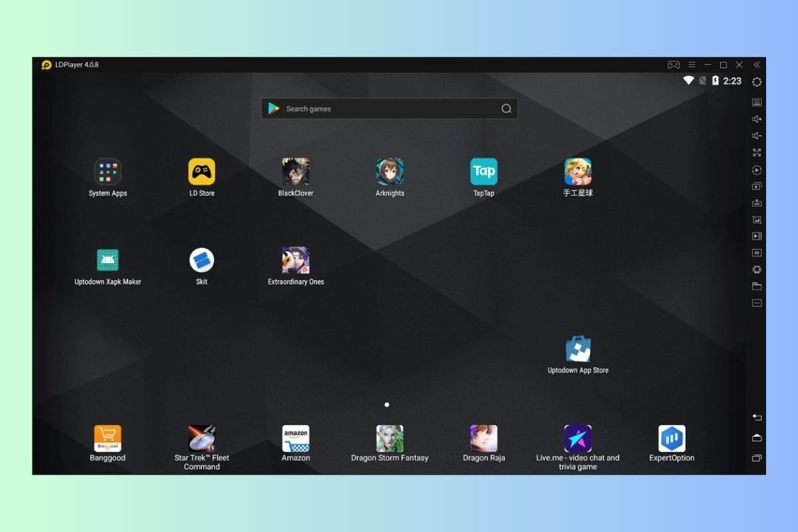Expand the more options sidebar button
Image resolution: width=798 pixels, height=532 pixels.
pos(757,303)
